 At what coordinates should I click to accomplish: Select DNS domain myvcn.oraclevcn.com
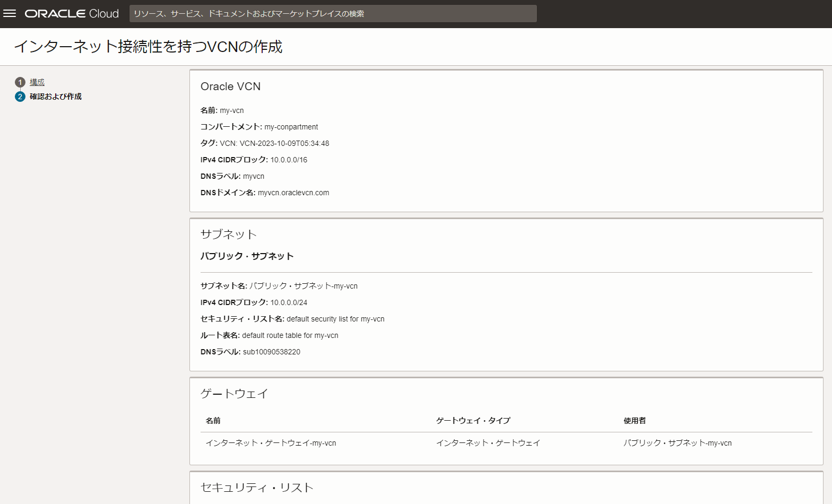(x=293, y=193)
